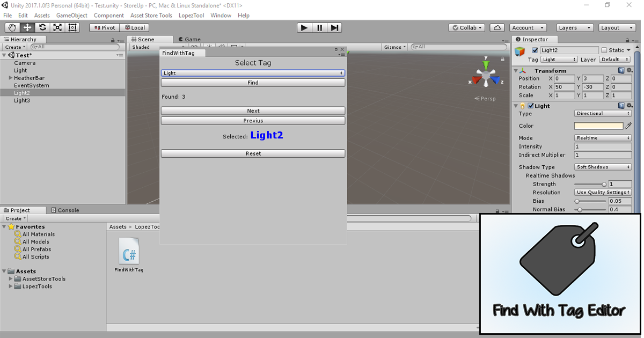
Task: Open the FindWithTag script asset
Action: (x=129, y=252)
